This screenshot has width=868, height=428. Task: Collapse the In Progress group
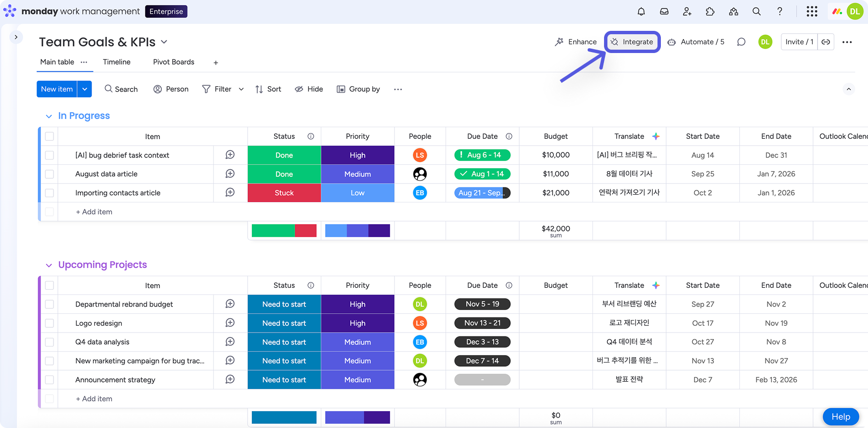point(49,116)
